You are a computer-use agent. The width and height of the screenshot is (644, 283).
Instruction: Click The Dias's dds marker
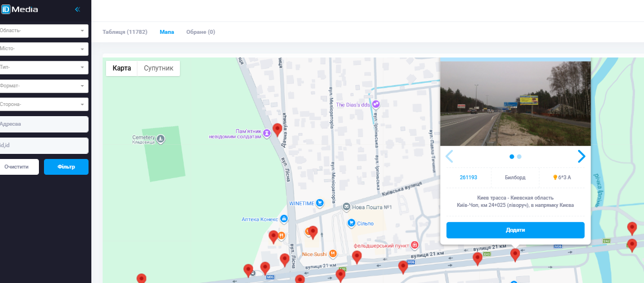[x=376, y=104]
